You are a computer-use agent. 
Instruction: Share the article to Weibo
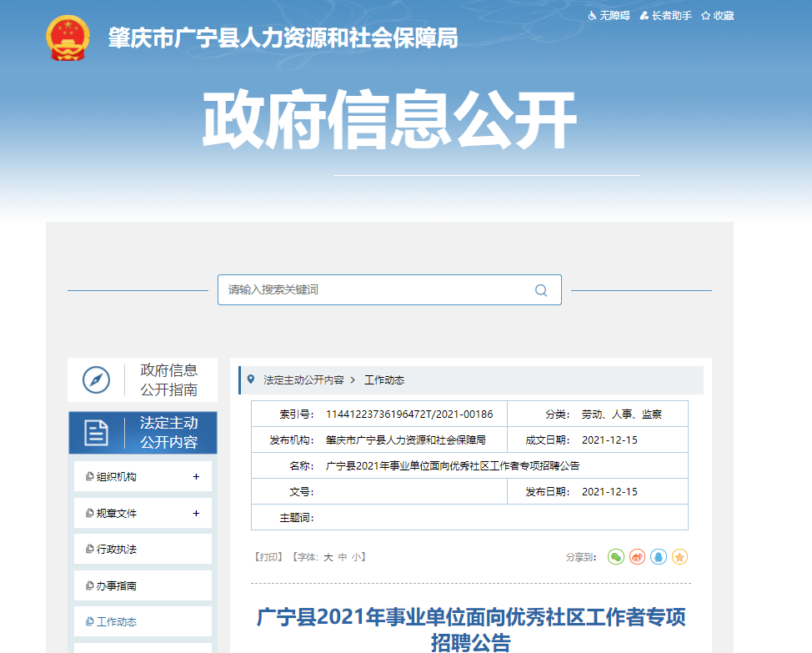click(x=637, y=557)
